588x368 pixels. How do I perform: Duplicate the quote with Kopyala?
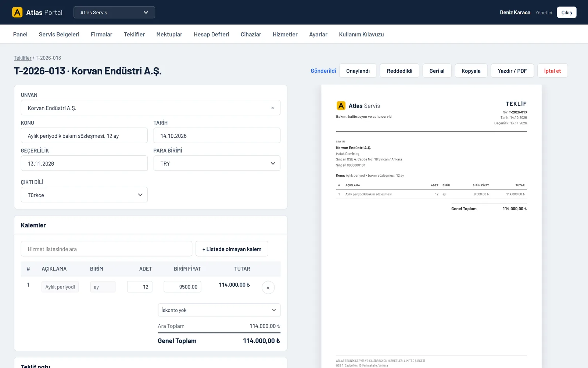[x=471, y=71]
